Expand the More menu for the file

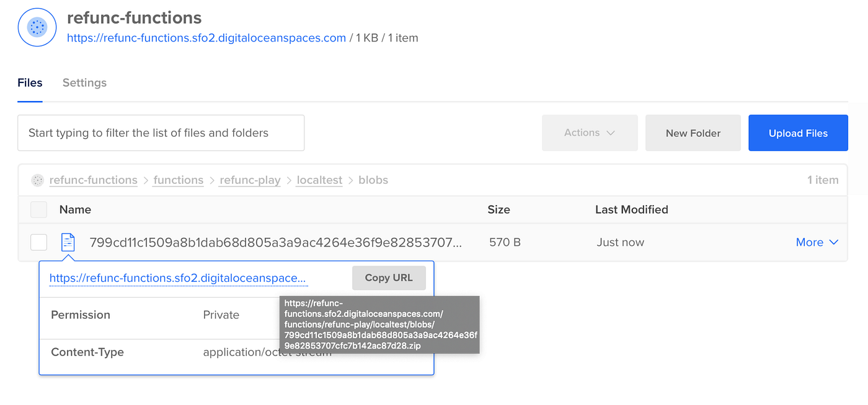817,242
